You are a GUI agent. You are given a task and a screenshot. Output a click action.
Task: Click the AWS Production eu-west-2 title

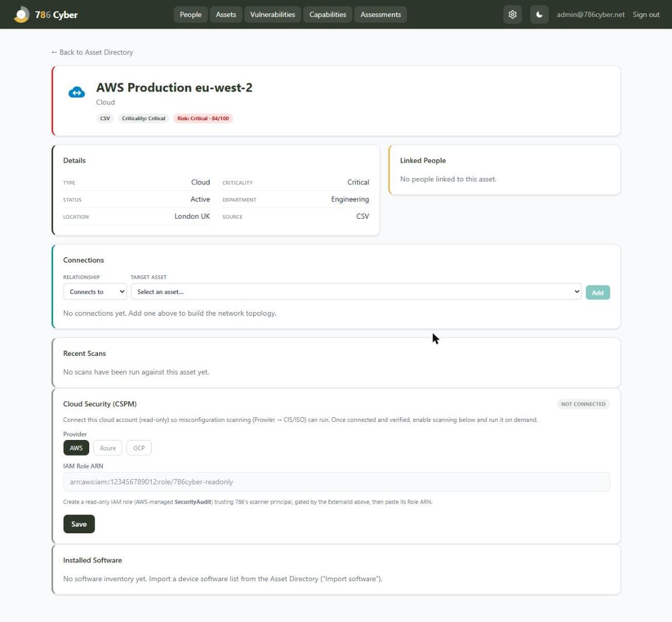coord(174,88)
